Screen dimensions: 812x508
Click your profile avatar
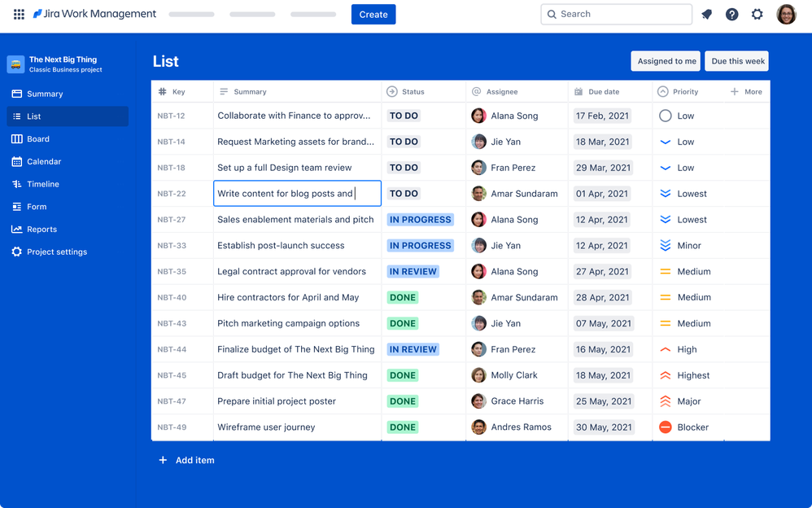pyautogui.click(x=785, y=14)
